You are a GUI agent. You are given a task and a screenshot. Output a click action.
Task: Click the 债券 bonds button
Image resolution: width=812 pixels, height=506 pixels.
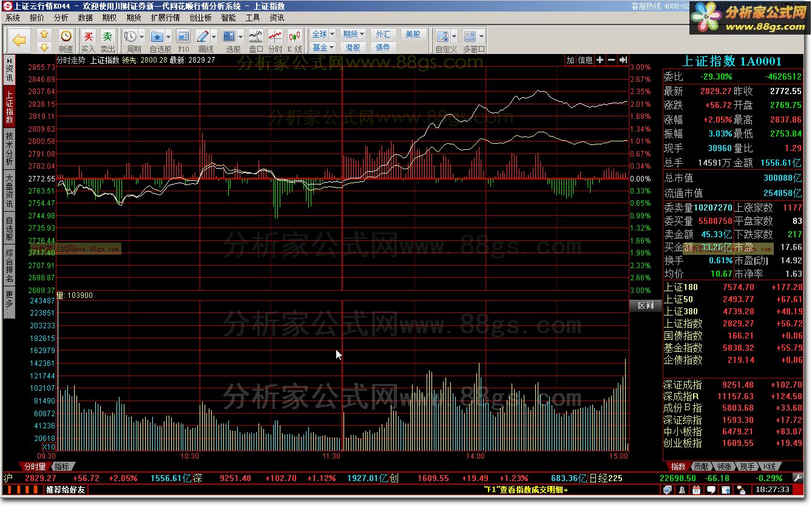[x=383, y=47]
